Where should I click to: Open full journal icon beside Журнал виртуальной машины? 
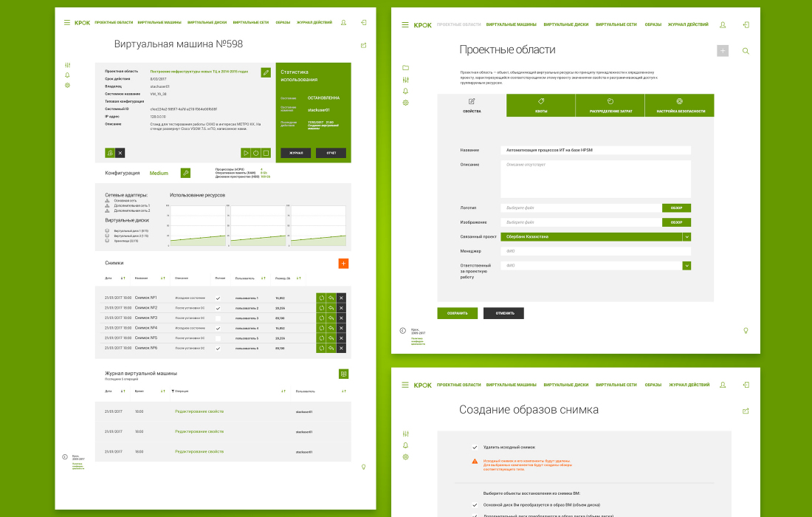(x=343, y=374)
